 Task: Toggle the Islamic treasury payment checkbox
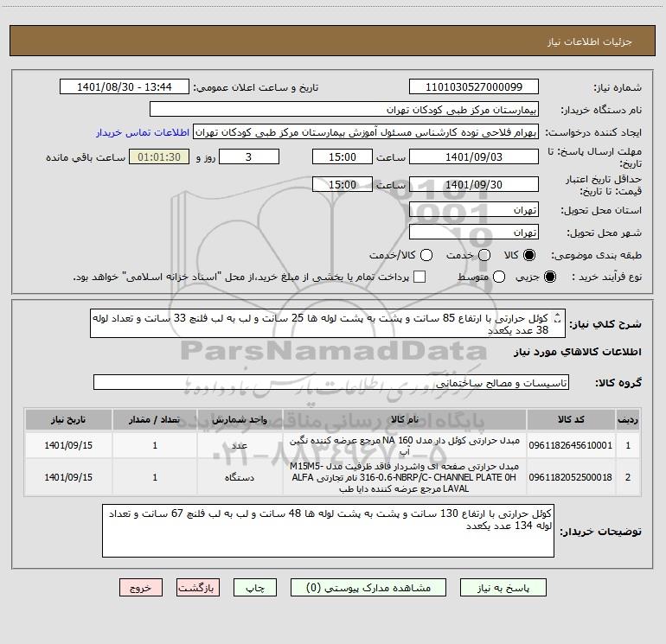tap(419, 277)
